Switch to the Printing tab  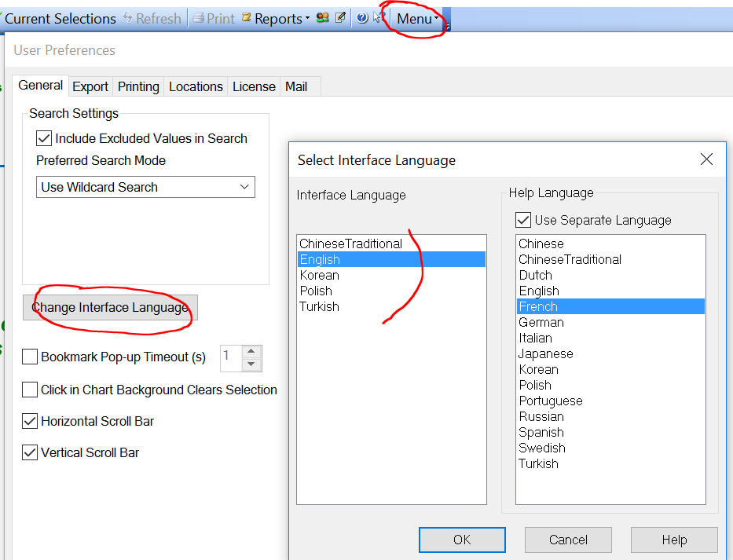[138, 86]
